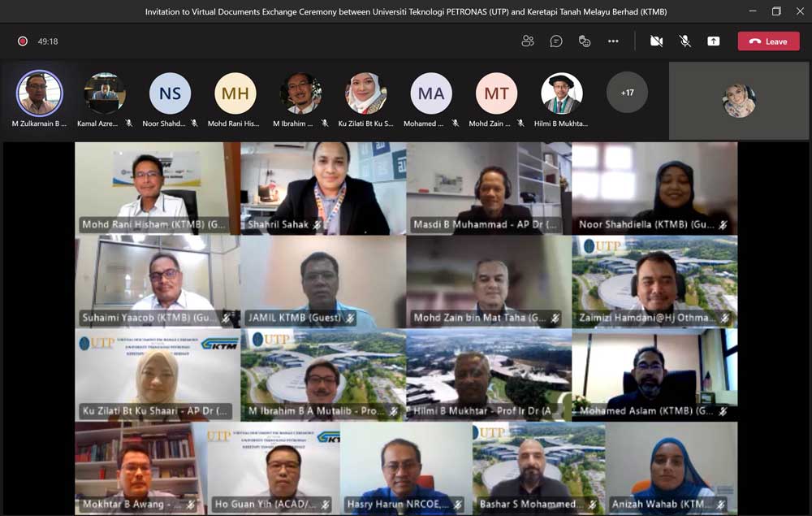Click muted mic icon on Mohamed Aslam tile
This screenshot has height=516, width=812.
(723, 411)
